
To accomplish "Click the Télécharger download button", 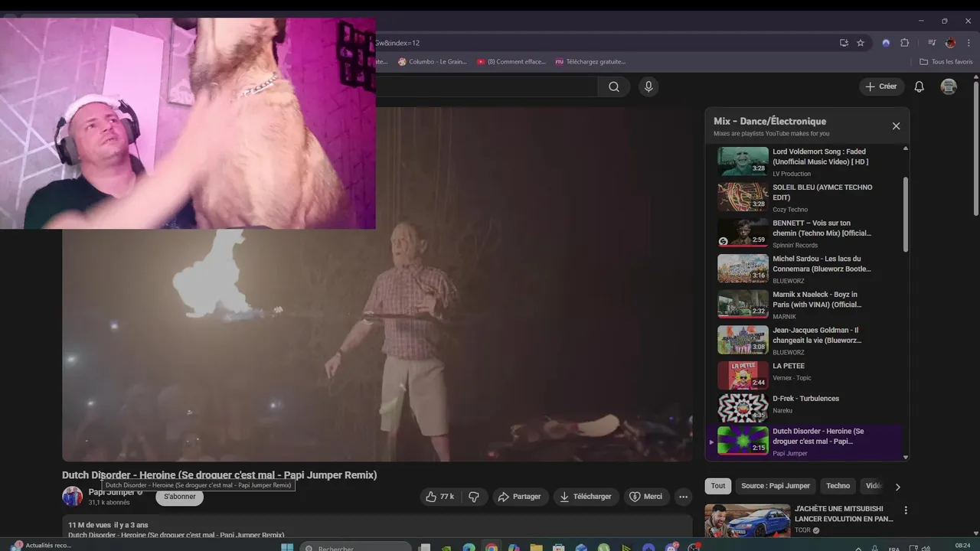I will 586,497.
